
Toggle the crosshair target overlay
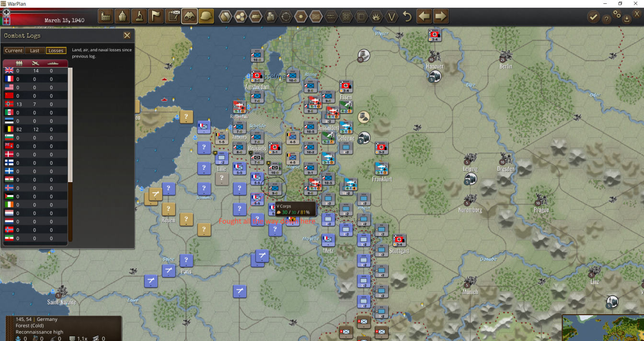pyautogui.click(x=286, y=16)
